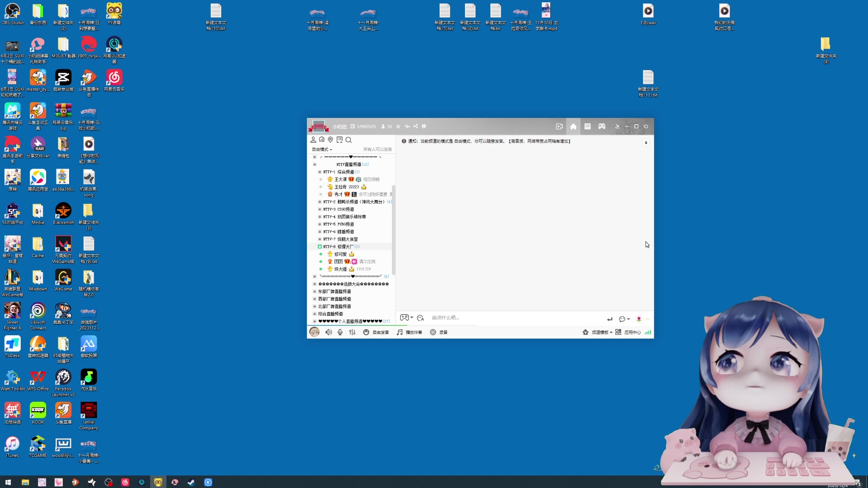The height and width of the screenshot is (488, 868).
Task: Click the share icon in channel header
Action: tap(415, 127)
